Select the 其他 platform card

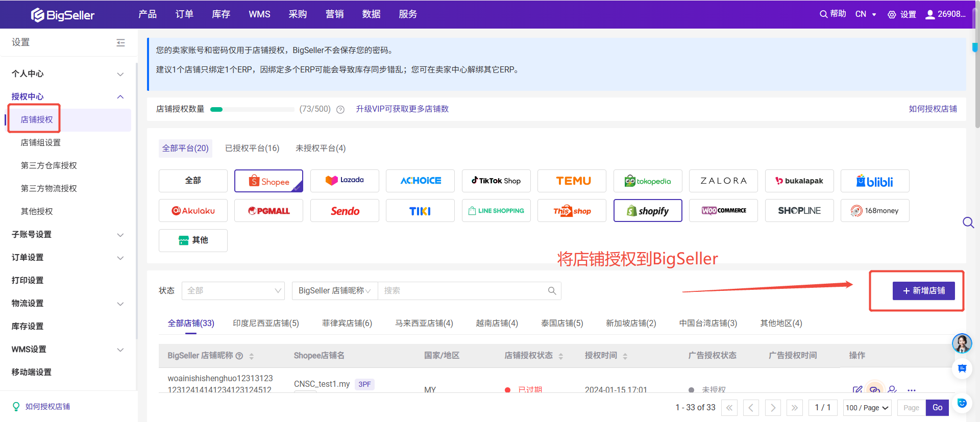(x=193, y=240)
